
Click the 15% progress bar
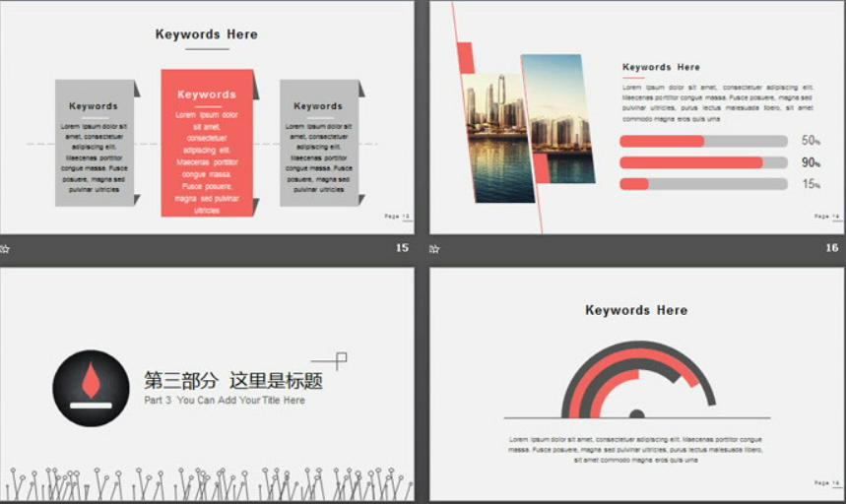point(703,184)
